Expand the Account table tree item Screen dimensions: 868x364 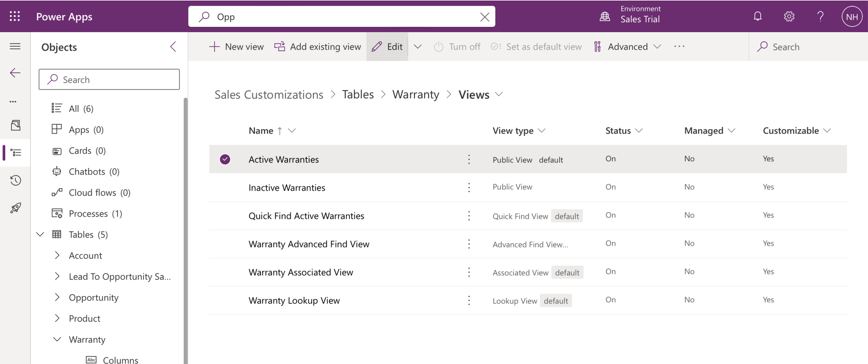click(x=57, y=255)
